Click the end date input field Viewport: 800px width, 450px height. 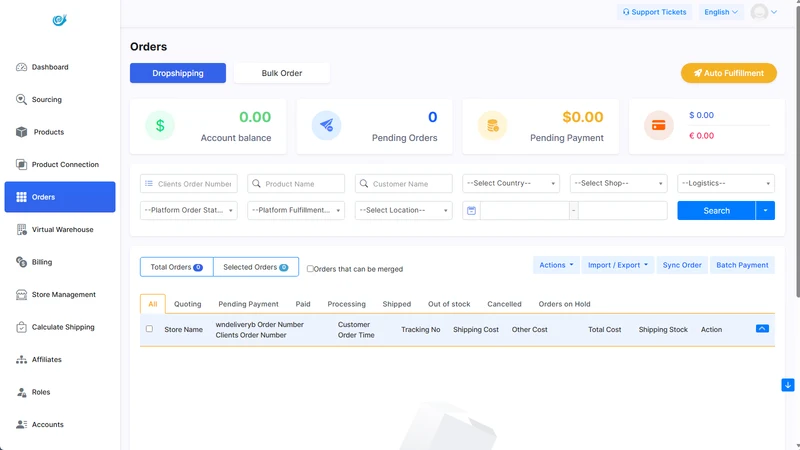[x=622, y=211]
